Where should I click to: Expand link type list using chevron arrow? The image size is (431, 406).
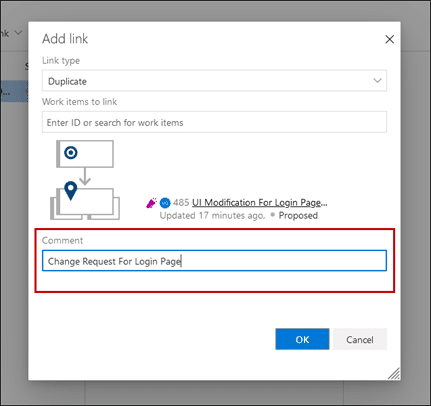[x=377, y=81]
